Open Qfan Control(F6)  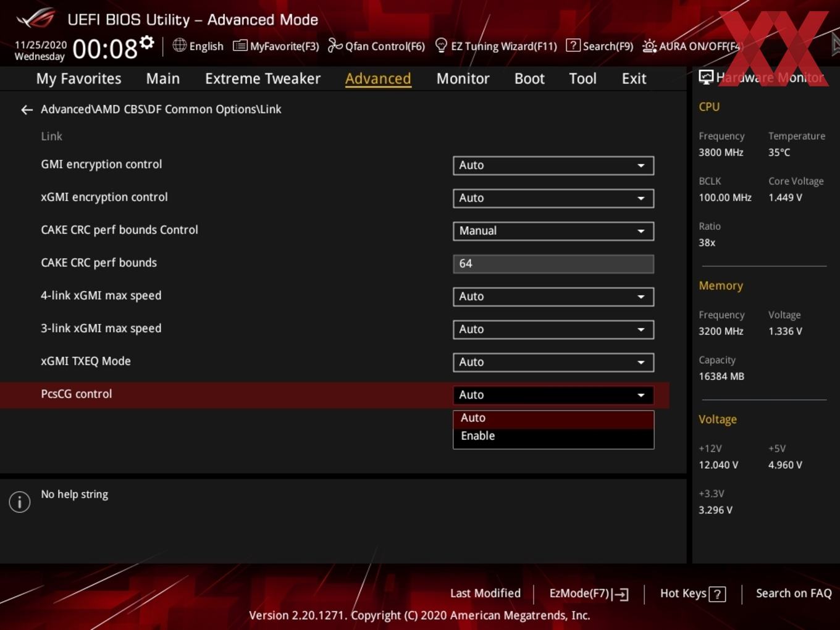click(376, 46)
